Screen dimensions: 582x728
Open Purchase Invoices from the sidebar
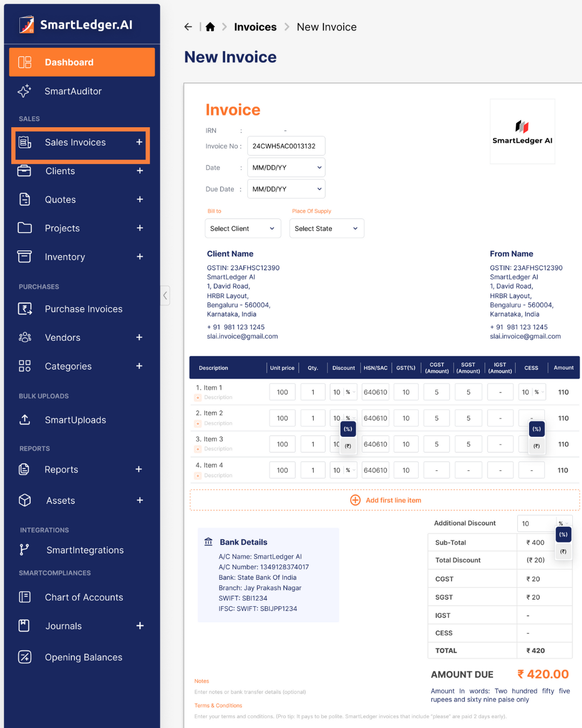click(x=83, y=309)
